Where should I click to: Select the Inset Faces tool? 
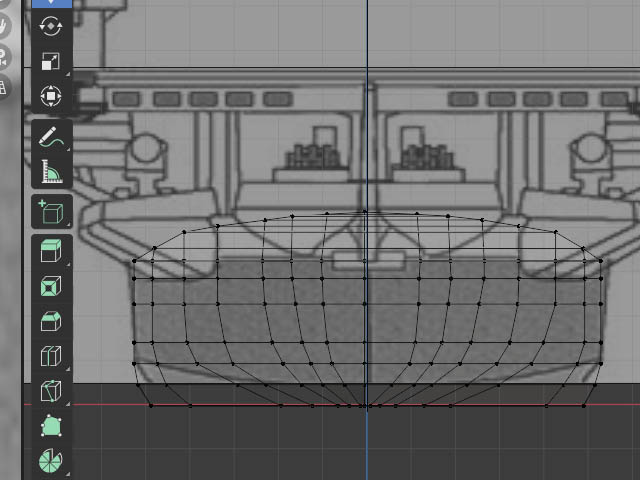(51, 286)
